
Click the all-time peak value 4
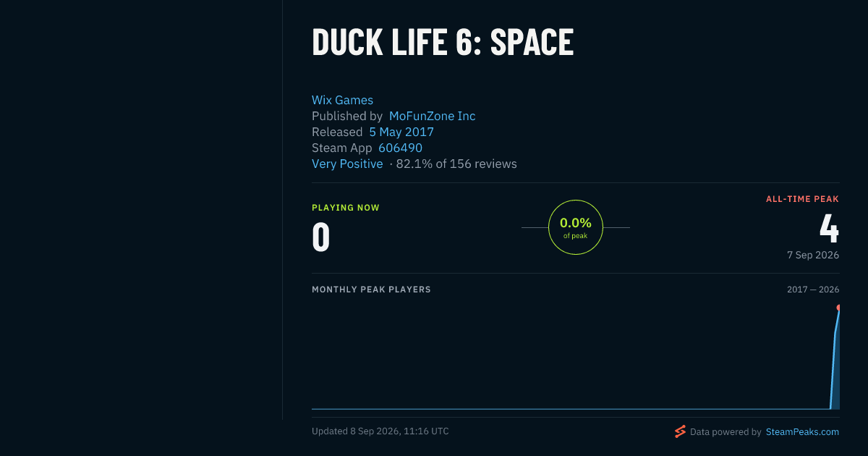[x=829, y=227]
